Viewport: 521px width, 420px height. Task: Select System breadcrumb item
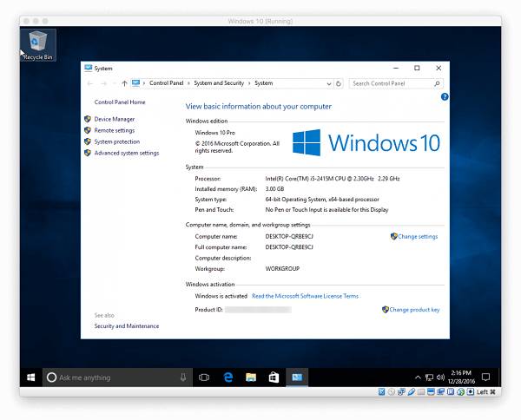pos(263,83)
